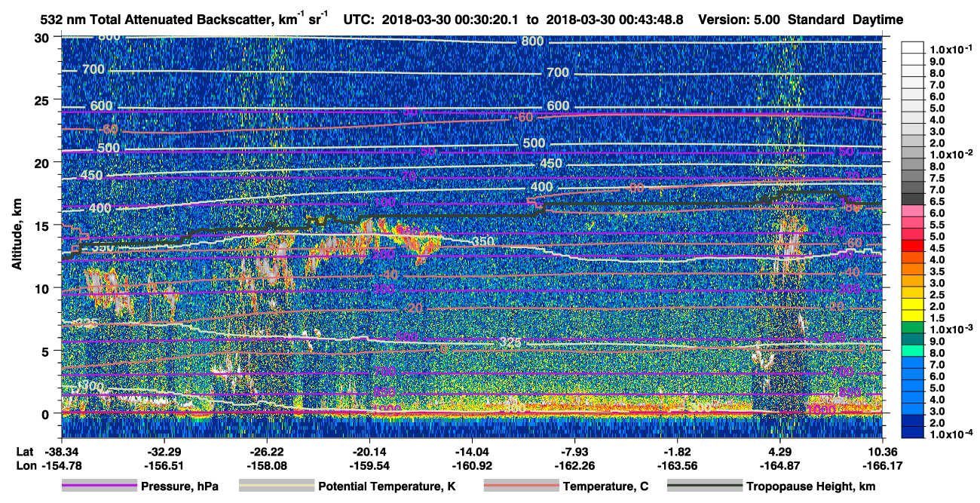Screen dimensions: 980x503
Task: Click latitude value -38.34
Action: pyautogui.click(x=60, y=451)
